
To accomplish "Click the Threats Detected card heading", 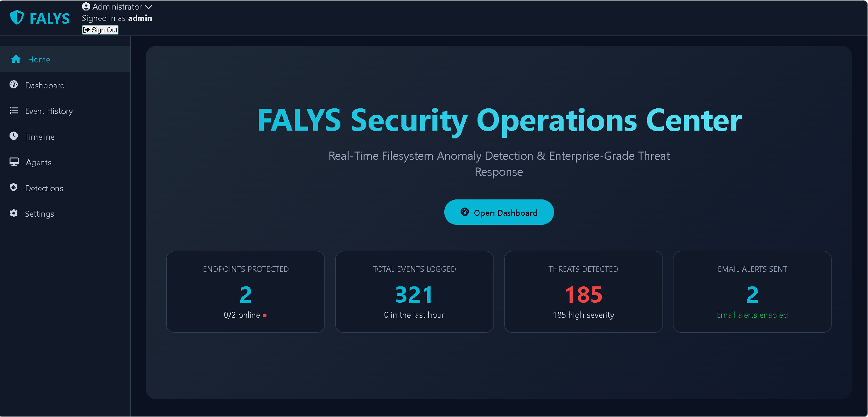I will point(583,269).
